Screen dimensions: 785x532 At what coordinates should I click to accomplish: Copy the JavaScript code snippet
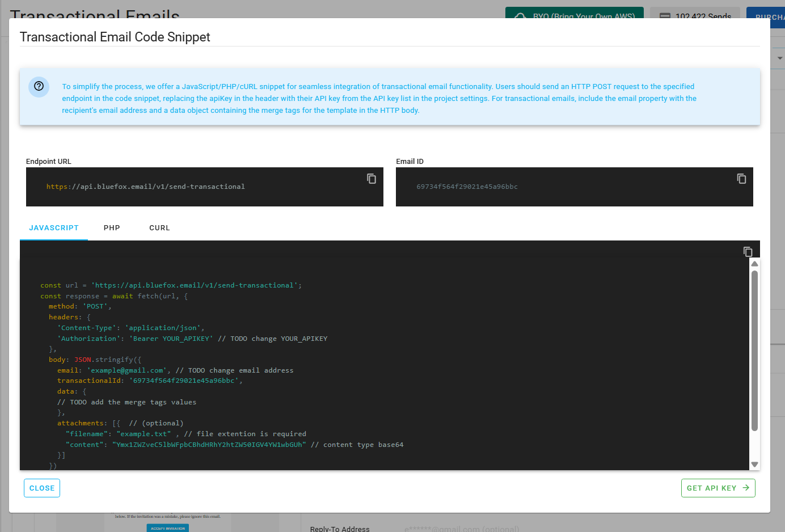click(x=748, y=251)
